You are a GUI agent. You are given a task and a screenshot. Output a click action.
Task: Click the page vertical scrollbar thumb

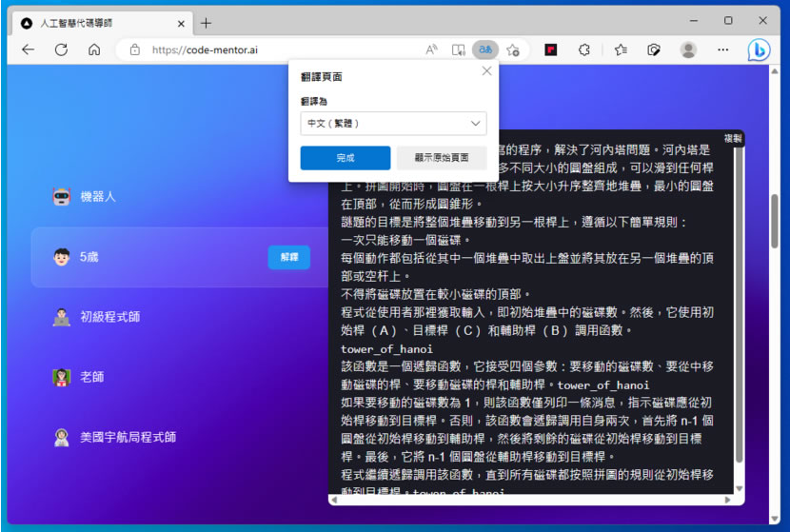point(775,221)
